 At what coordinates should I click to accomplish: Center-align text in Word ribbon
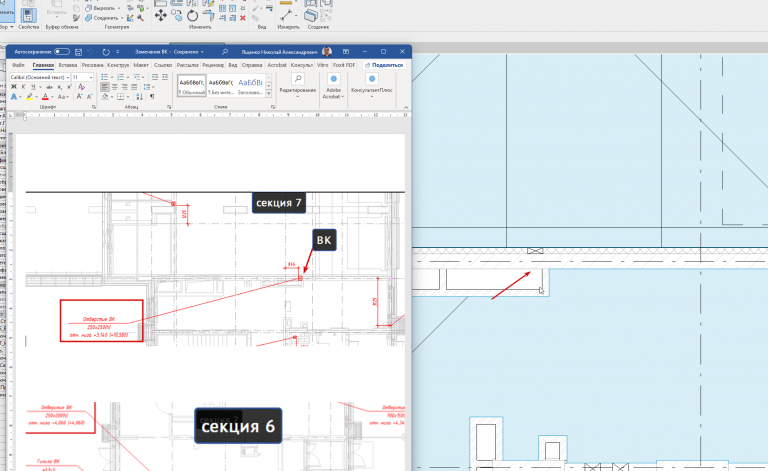click(115, 87)
